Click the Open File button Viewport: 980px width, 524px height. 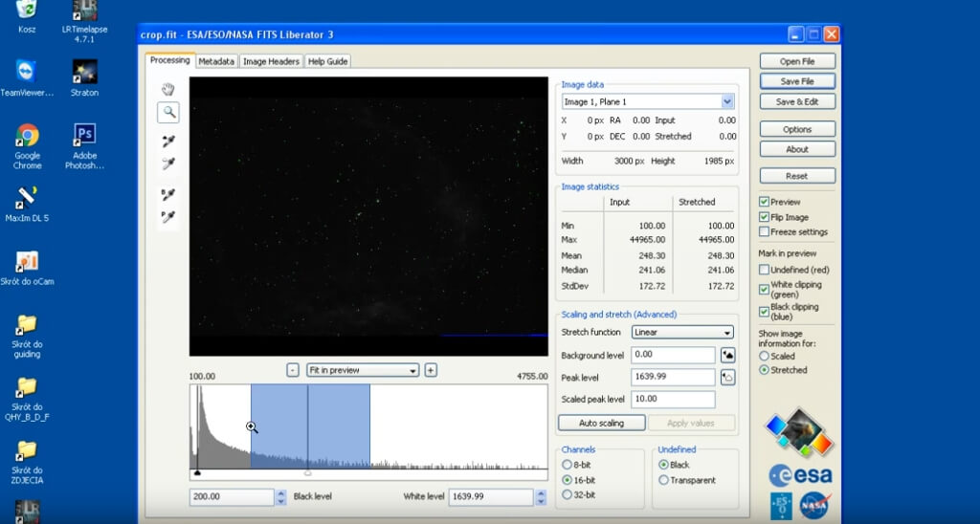[797, 61]
